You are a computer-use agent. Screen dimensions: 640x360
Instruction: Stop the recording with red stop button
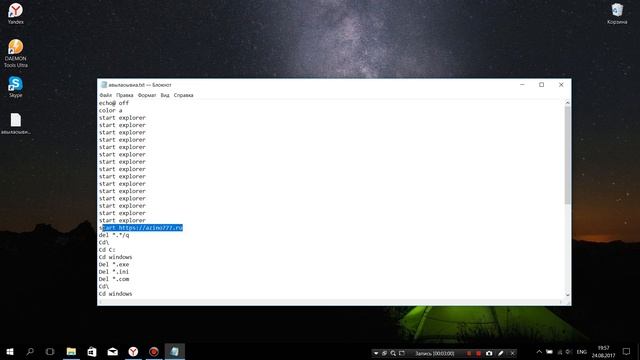478,353
